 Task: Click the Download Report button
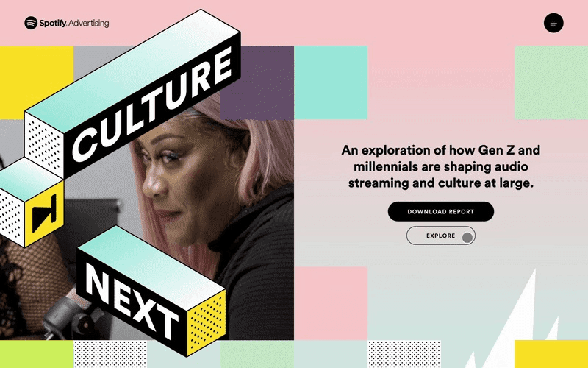point(440,211)
